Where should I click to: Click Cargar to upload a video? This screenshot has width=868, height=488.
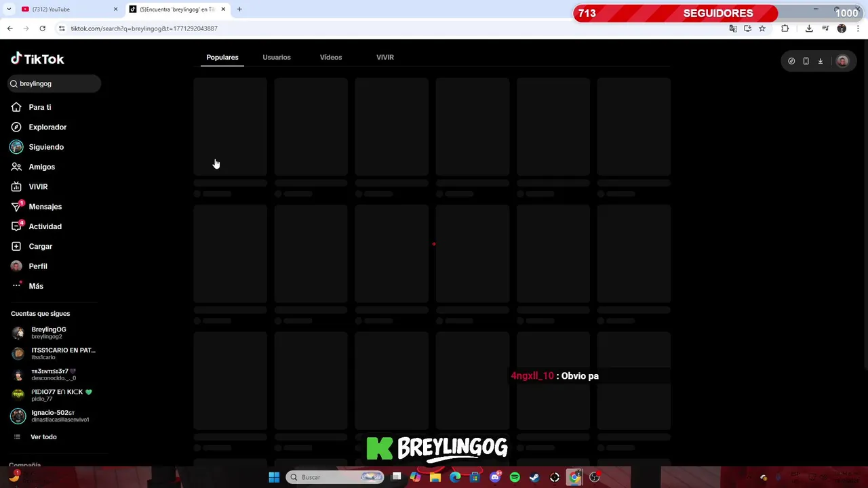click(x=31, y=246)
